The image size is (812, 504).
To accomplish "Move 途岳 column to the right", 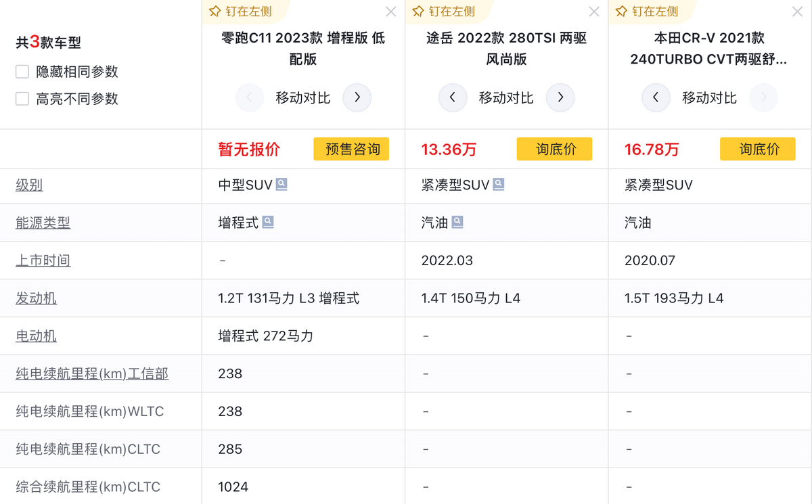I will tap(560, 97).
